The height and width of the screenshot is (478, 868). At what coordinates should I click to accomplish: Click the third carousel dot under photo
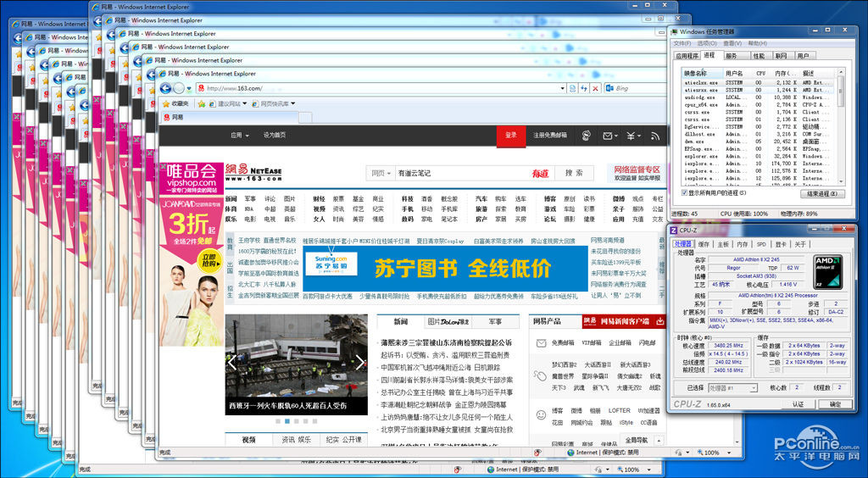coord(296,421)
